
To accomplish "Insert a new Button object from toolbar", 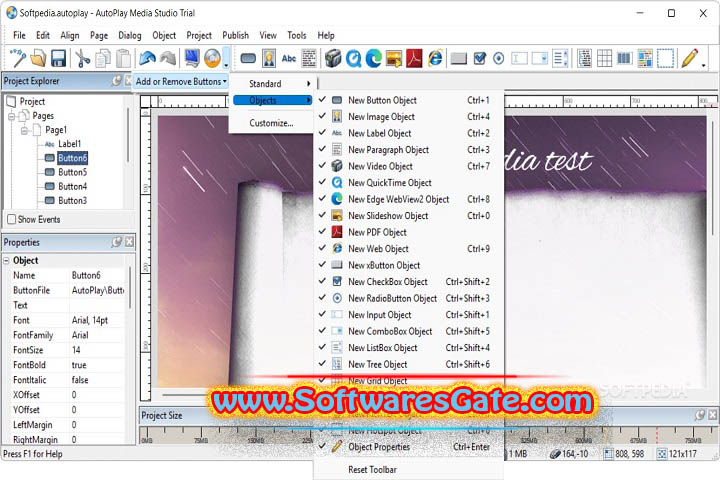I will [248, 58].
